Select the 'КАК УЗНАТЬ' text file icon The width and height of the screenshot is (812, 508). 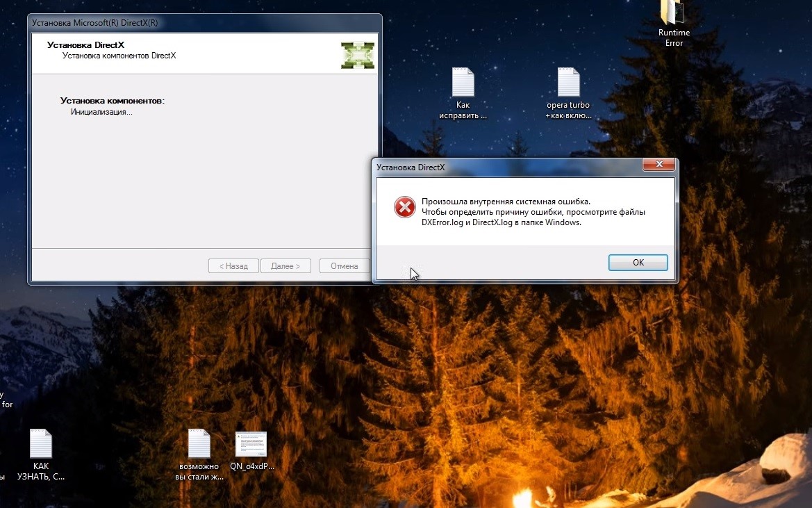coord(40,443)
